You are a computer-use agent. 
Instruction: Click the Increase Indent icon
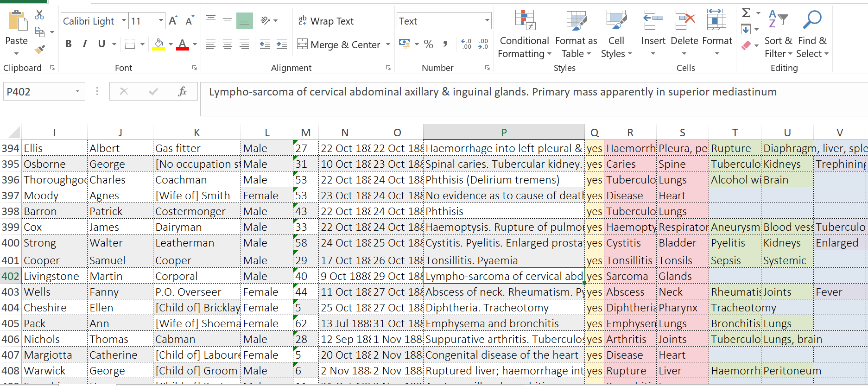pos(281,44)
